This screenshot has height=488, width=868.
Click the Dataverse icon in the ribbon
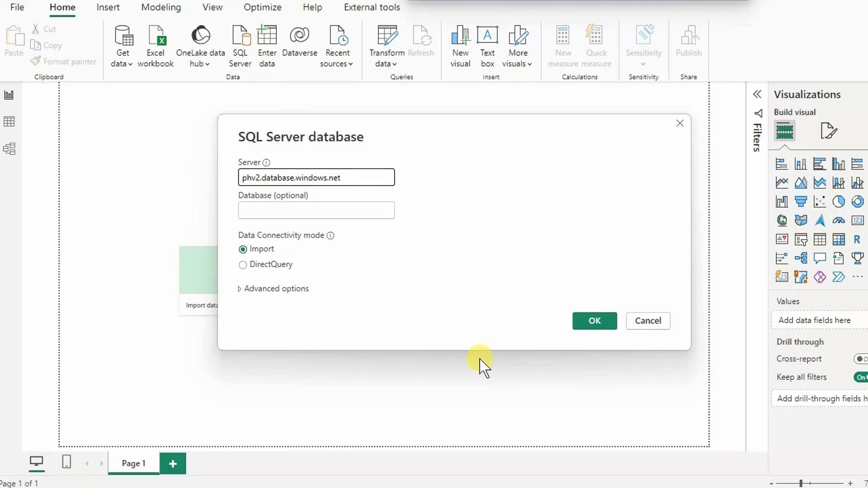[299, 42]
